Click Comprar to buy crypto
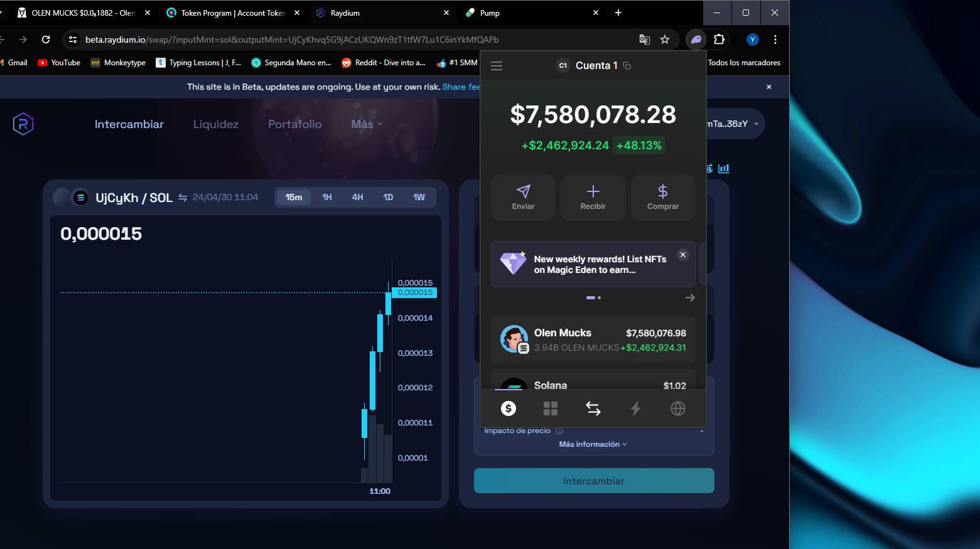The image size is (980, 549). [x=663, y=198]
